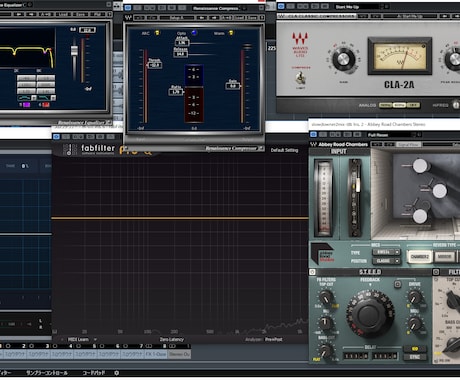Toggle ARC mode in Renaissance Compressor
Screen dimensions: 460x380
[157, 33]
